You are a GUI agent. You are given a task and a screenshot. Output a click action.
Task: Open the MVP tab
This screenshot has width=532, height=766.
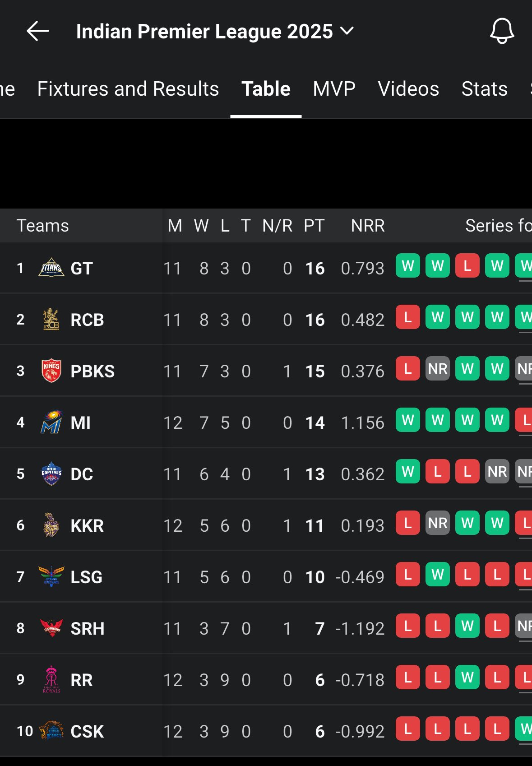tap(334, 89)
